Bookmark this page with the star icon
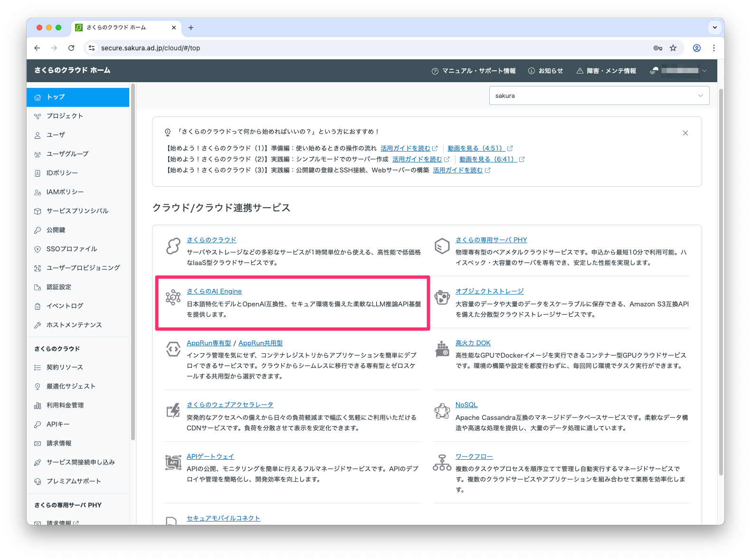Screen dimensions: 751x560 673,48
